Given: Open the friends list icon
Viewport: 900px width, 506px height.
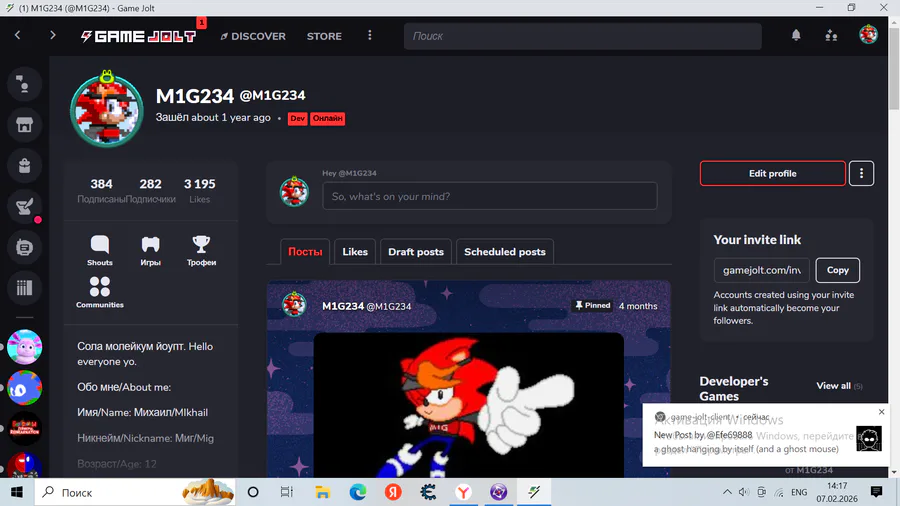Looking at the screenshot, I should click(831, 36).
